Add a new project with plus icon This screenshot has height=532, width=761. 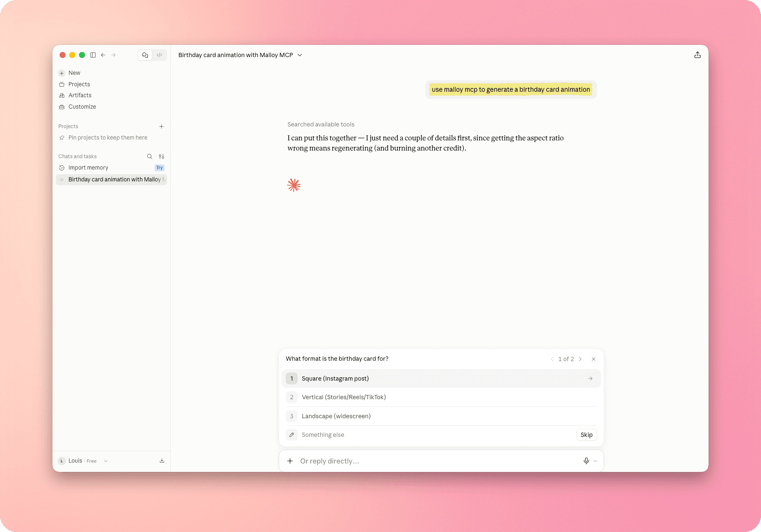click(x=162, y=126)
